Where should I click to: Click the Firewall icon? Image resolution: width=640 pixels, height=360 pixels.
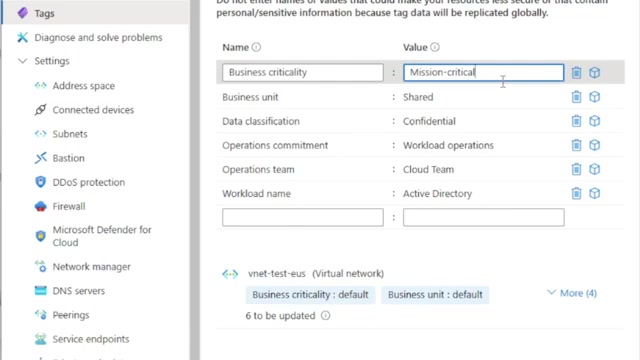(40, 206)
